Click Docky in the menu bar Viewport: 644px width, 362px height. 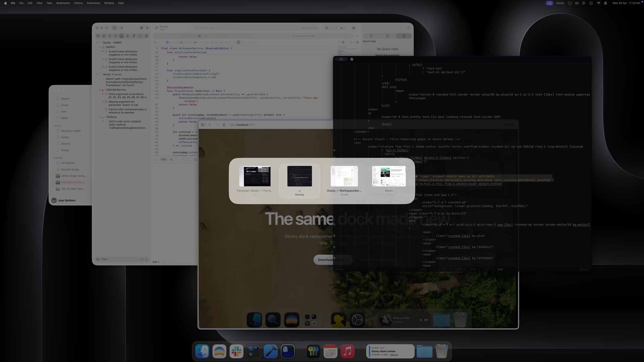560,3
